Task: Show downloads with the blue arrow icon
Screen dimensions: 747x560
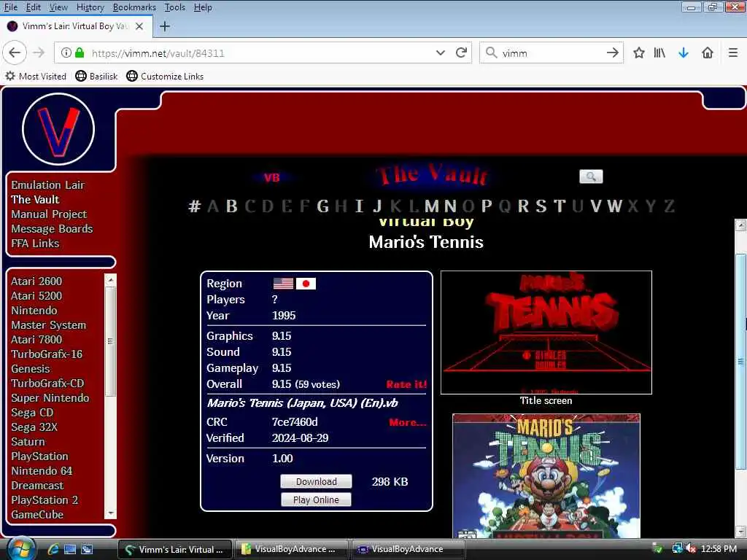Action: pos(683,52)
